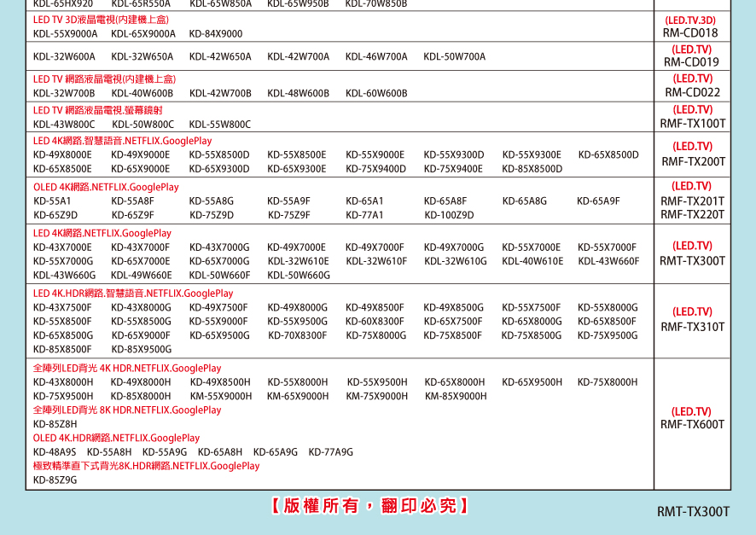The image size is (756, 535).
Task: Click model KD-85X9500G
Action: 142,350
